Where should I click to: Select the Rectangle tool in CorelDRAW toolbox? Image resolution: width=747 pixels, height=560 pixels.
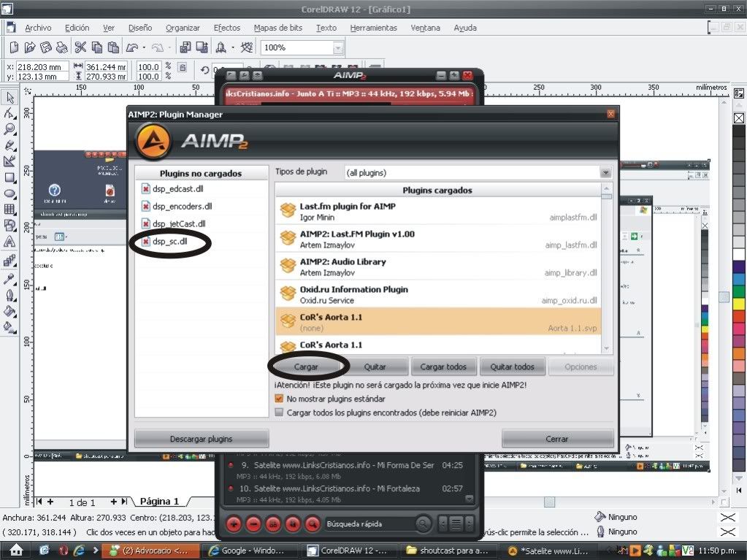click(9, 177)
